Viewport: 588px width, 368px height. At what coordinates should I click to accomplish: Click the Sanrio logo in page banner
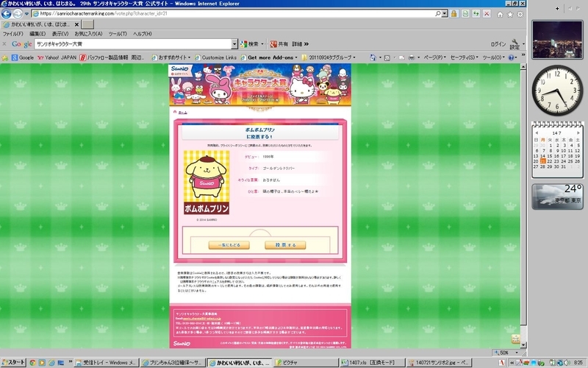(x=180, y=70)
